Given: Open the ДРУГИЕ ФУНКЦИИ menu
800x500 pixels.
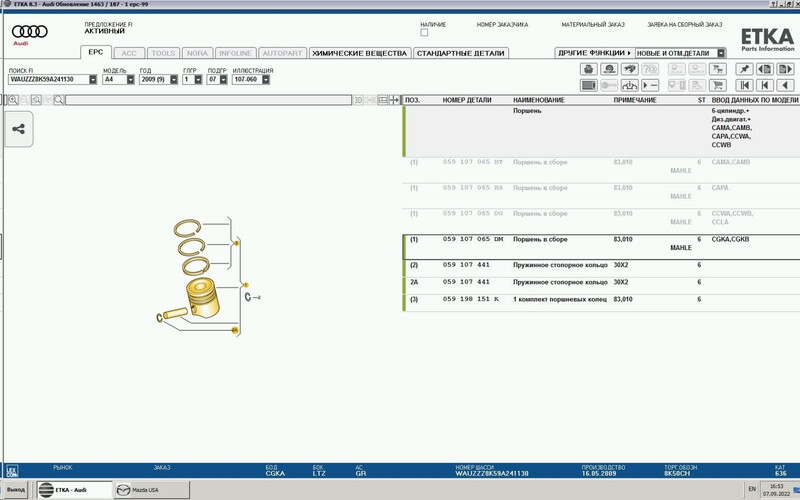Looking at the screenshot, I should 593,53.
